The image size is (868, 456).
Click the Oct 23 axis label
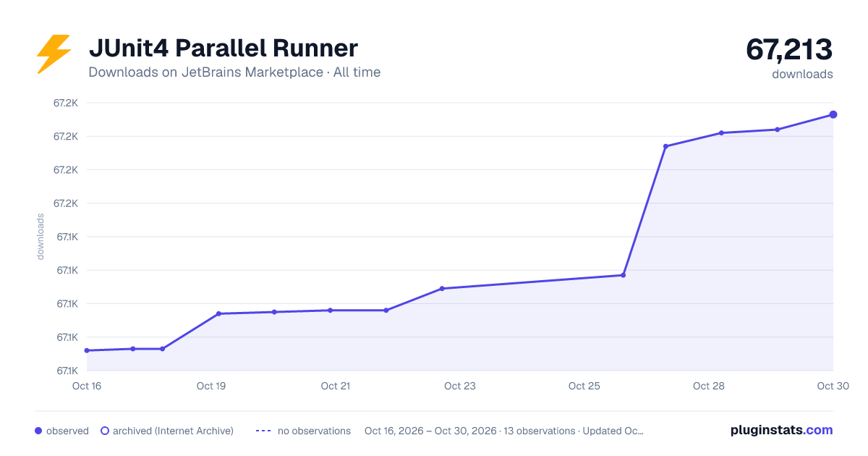pyautogui.click(x=460, y=386)
